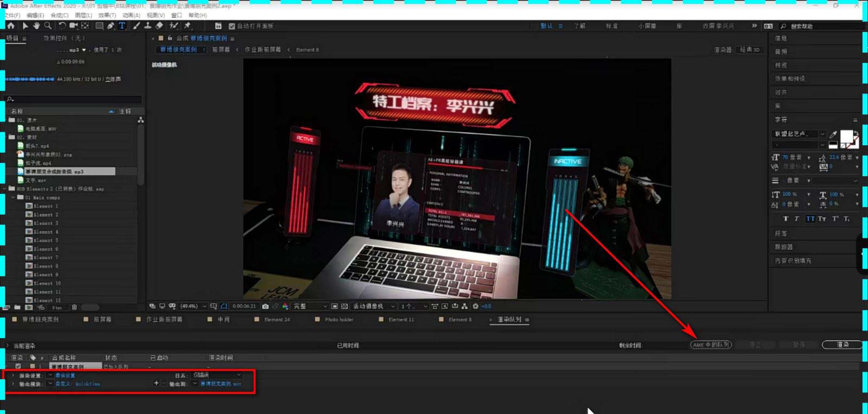Open the log 仅错误 dropdown
The height and width of the screenshot is (414, 868).
217,375
